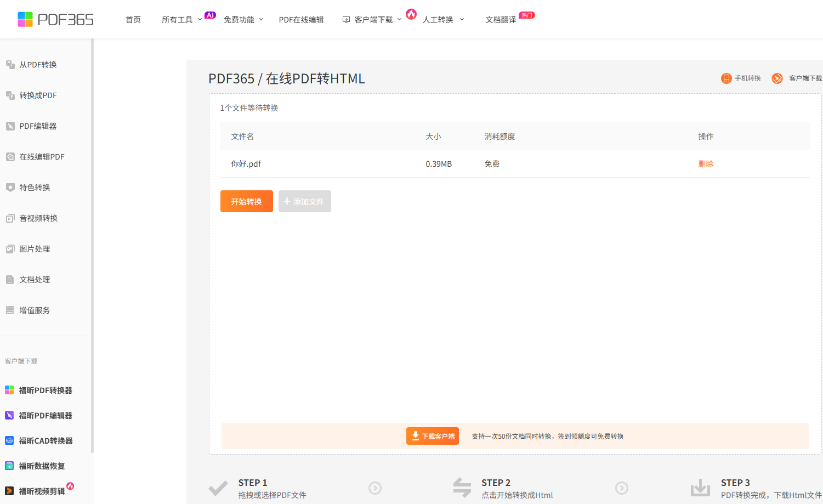Open 福昕PDF转换器 download link
This screenshot has width=823, height=504.
(x=46, y=390)
